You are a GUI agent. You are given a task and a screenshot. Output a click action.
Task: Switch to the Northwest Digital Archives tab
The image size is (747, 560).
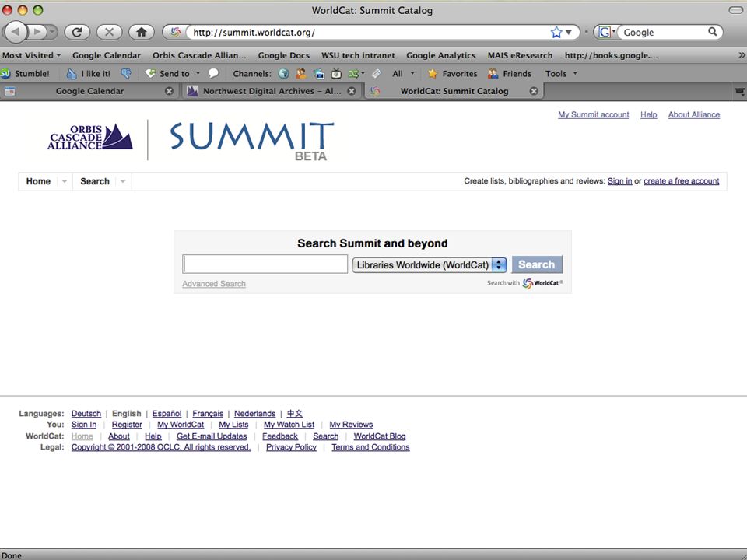tap(271, 91)
